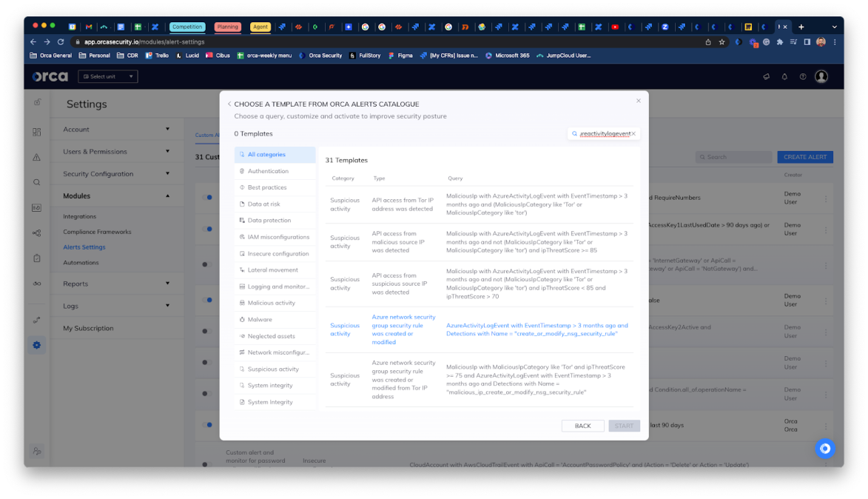
Task: Click the Orca logo
Action: [x=50, y=76]
